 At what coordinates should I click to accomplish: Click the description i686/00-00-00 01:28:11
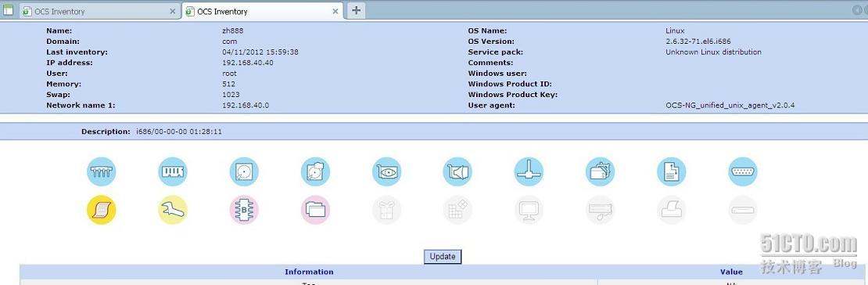[179, 132]
